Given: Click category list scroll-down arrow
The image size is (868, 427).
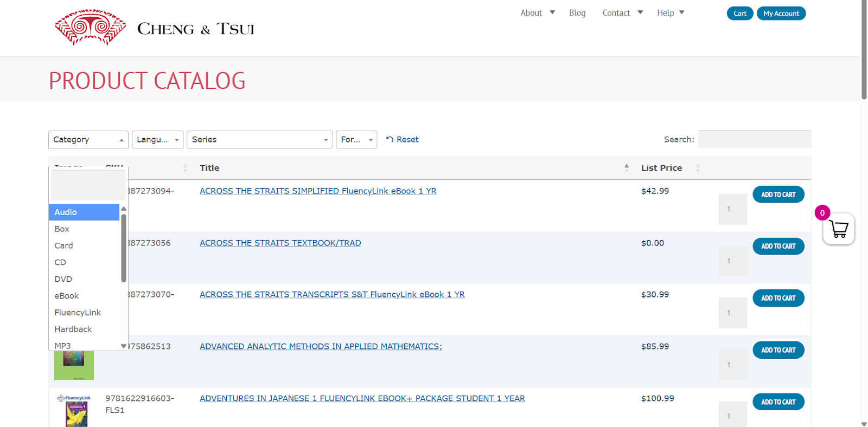Looking at the screenshot, I should point(124,346).
